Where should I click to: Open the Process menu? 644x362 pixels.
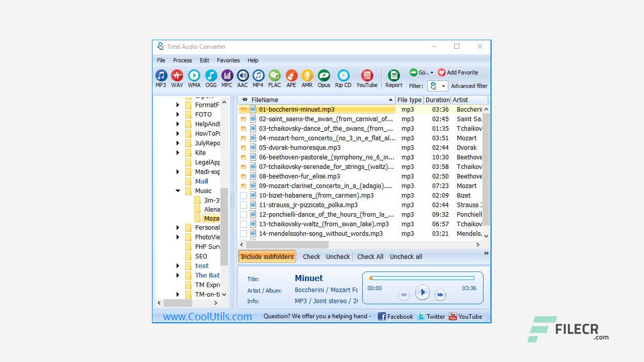tap(182, 60)
